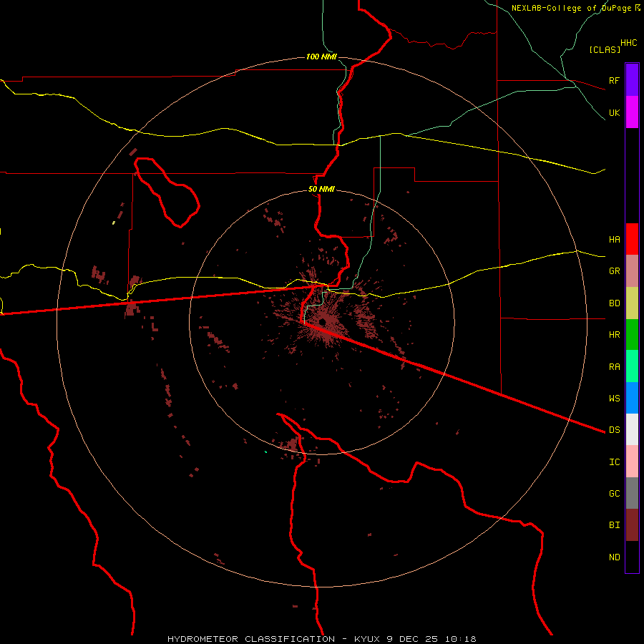Click the WS legend label
Image resolution: width=644 pixels, height=644 pixels.
pos(614,398)
